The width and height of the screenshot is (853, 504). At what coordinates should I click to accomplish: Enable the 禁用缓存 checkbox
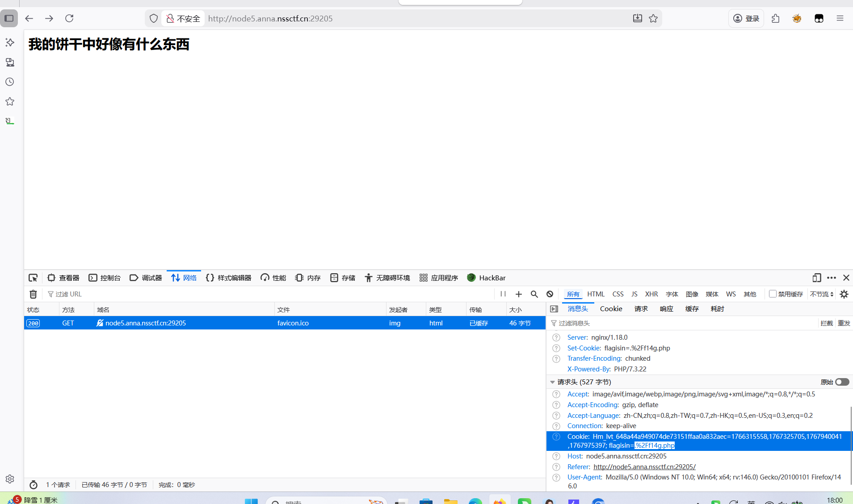(x=773, y=294)
